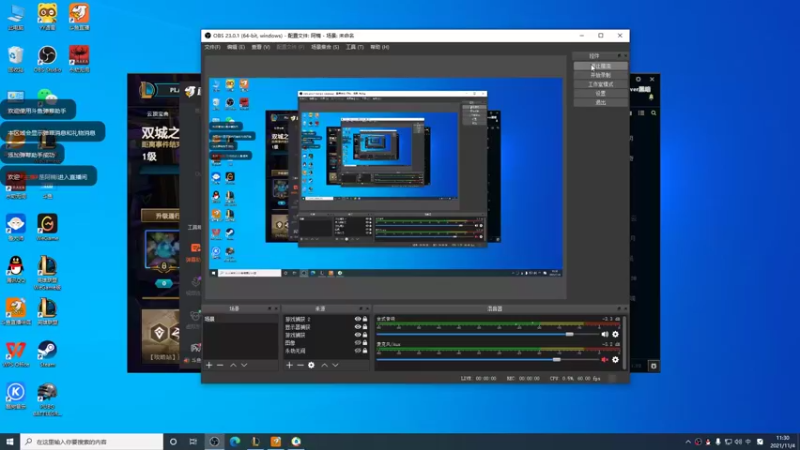This screenshot has width=800, height=450.
Task: Expand hidden system tray icons chevron
Action: [x=688, y=442]
